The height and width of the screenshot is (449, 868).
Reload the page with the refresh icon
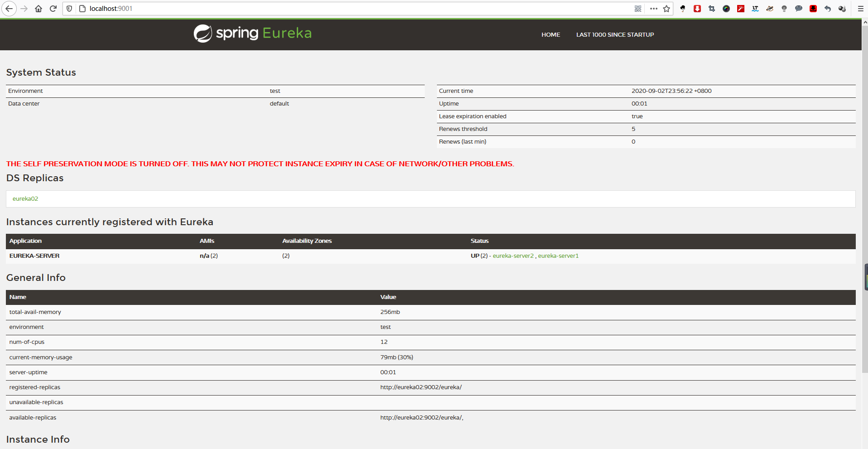coord(53,9)
